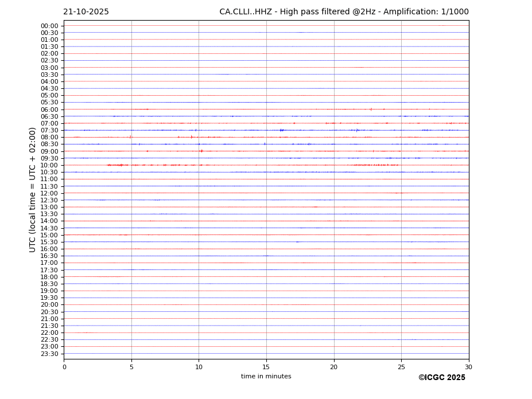Viewport: 532px width, 399px height.
Task: Click the 15 tick on minutes axis
Action: (266, 367)
